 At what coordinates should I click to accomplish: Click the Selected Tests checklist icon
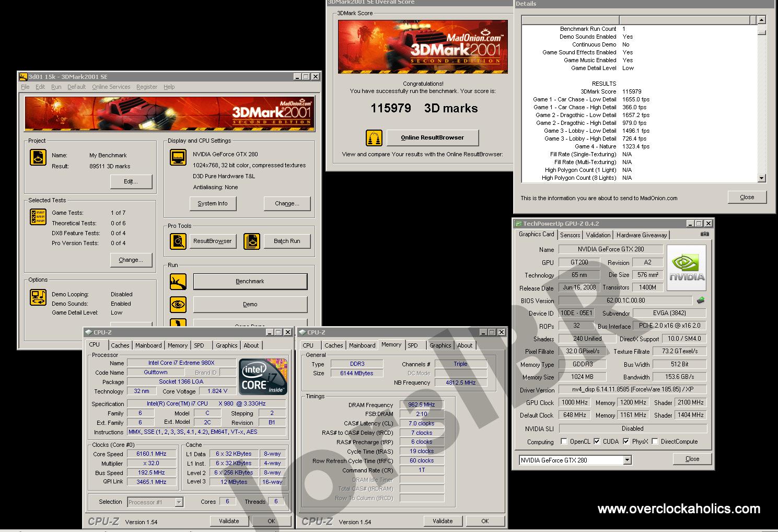pyautogui.click(x=38, y=217)
